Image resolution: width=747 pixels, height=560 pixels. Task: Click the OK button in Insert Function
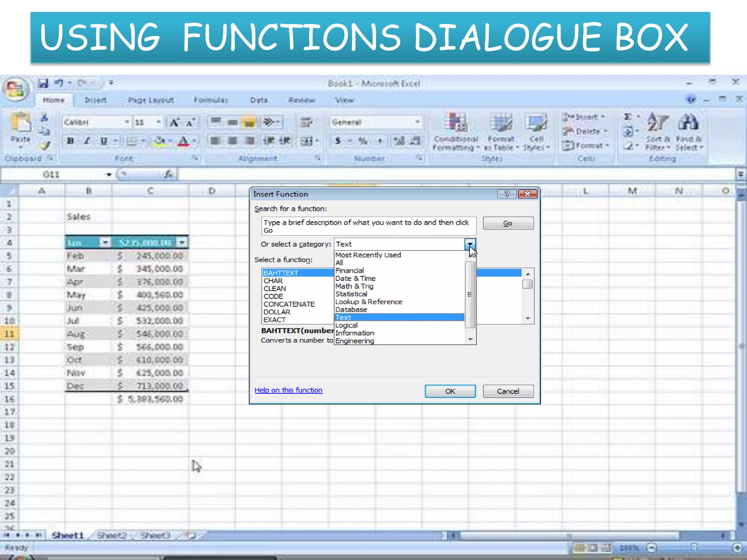450,391
